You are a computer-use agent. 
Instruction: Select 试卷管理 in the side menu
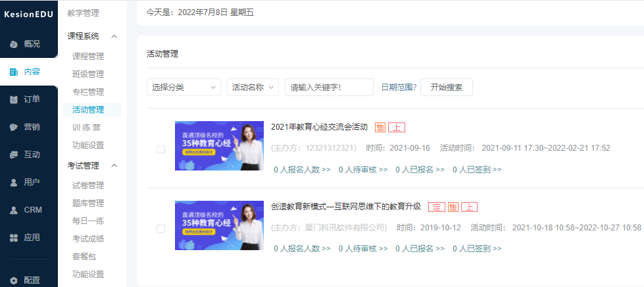[88, 186]
